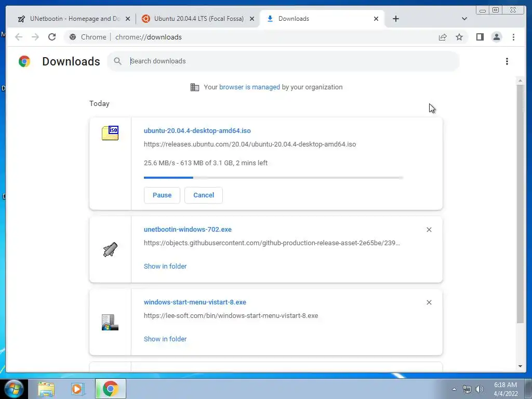Viewport: 532px width, 399px height.
Task: Click the downloads page vertical scrollbar thumb
Action: coord(520,204)
